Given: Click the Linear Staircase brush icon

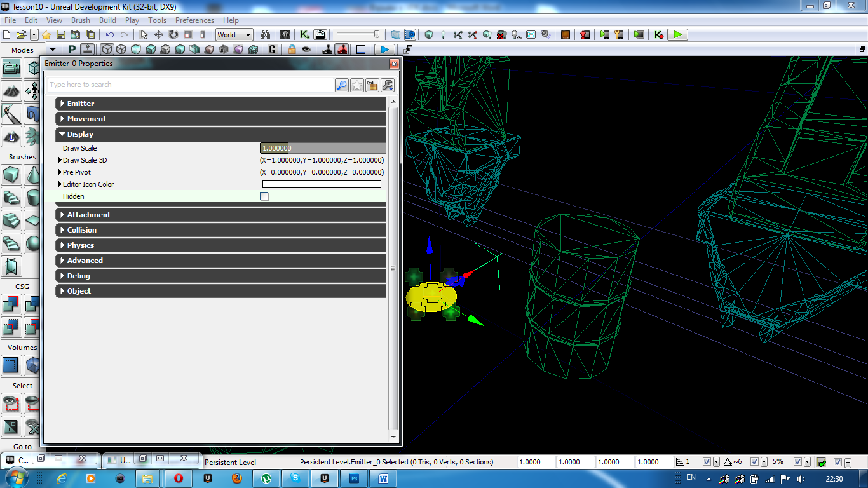Looking at the screenshot, I should (x=11, y=220).
